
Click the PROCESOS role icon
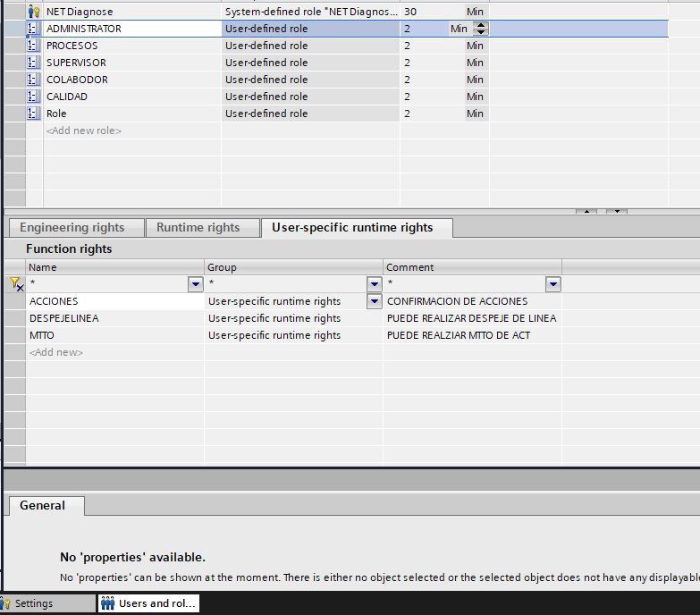click(34, 46)
